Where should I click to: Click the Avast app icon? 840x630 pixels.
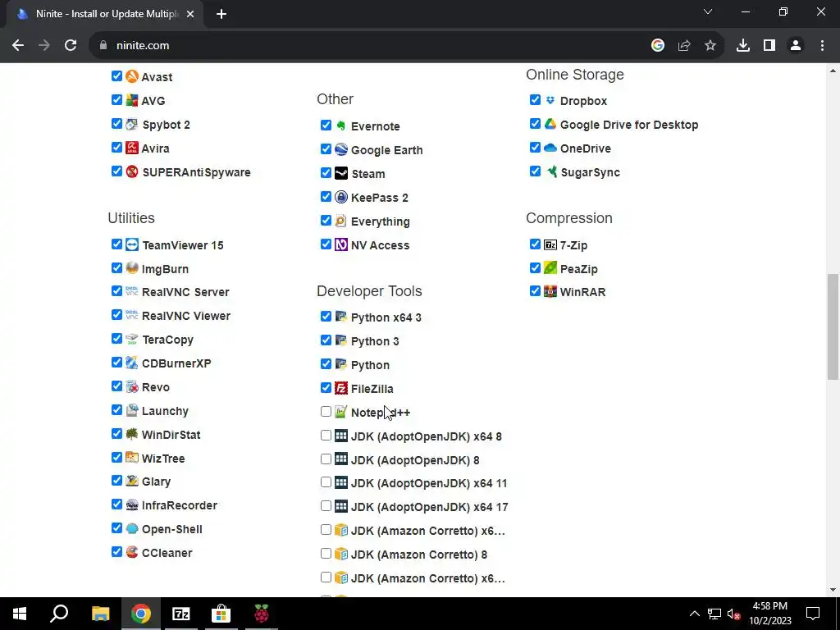pos(132,76)
